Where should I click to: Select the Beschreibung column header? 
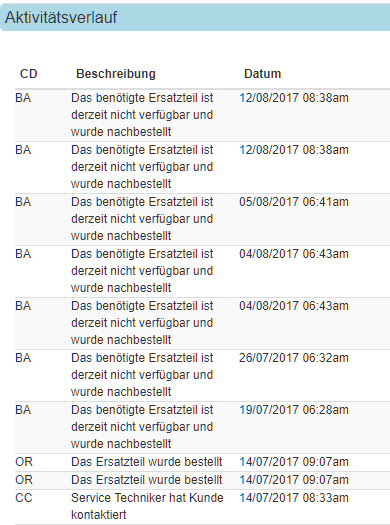coord(116,74)
